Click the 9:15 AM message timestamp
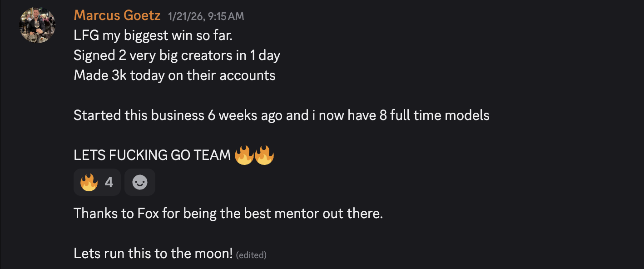This screenshot has width=644, height=269. point(206,16)
